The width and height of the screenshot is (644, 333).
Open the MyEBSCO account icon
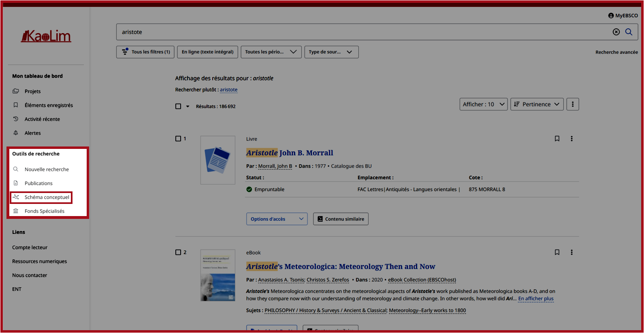(x=611, y=16)
